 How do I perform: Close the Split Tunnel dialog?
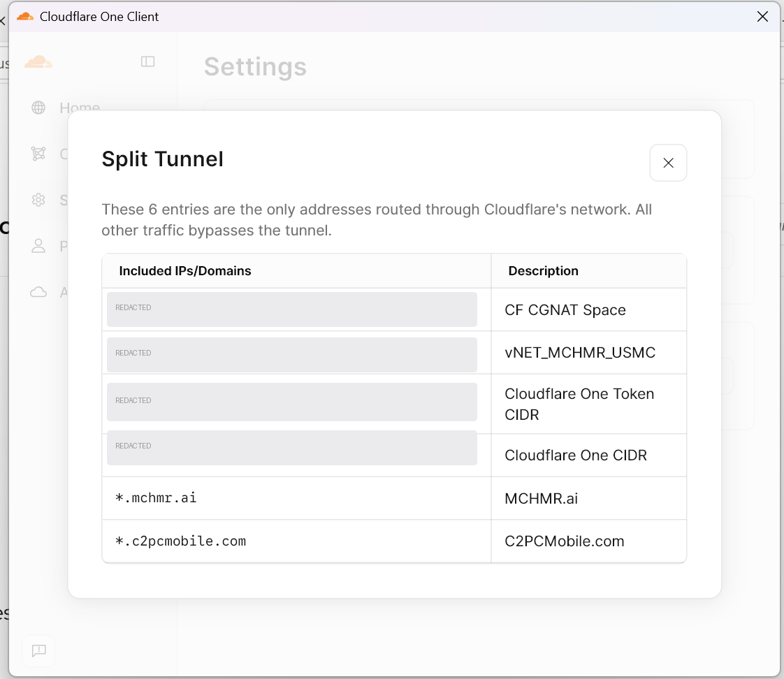(668, 163)
